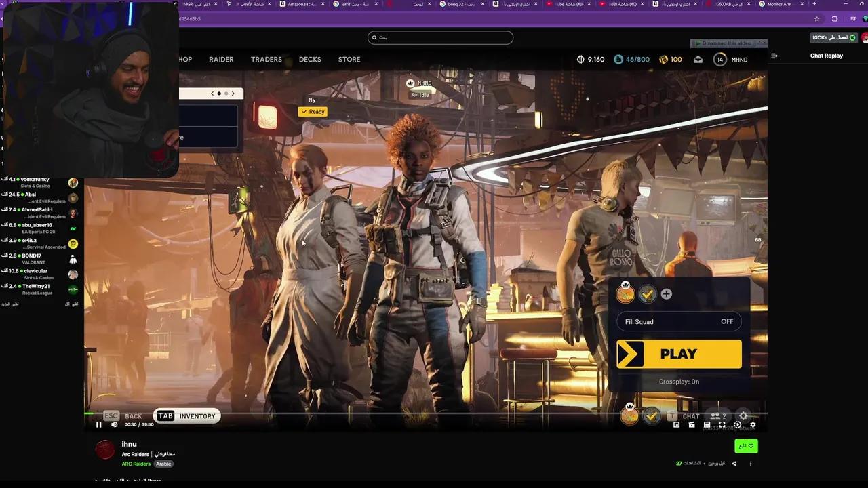The image size is (868, 488).
Task: Open oPiiLz channel in sidebar
Action: (x=39, y=243)
